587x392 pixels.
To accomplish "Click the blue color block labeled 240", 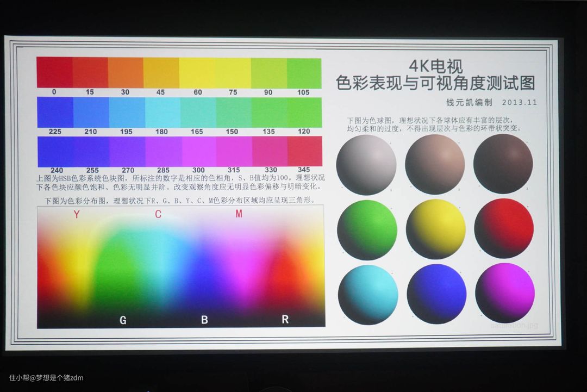I will coord(55,152).
